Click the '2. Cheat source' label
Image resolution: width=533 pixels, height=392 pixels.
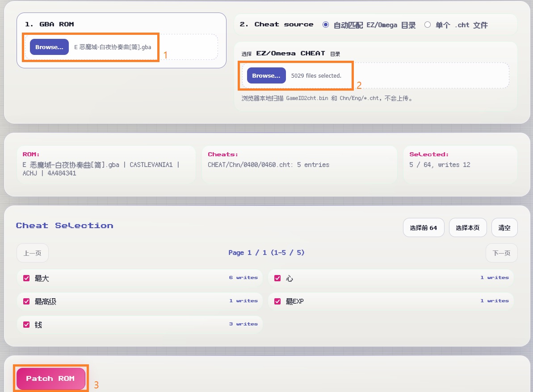coord(277,25)
